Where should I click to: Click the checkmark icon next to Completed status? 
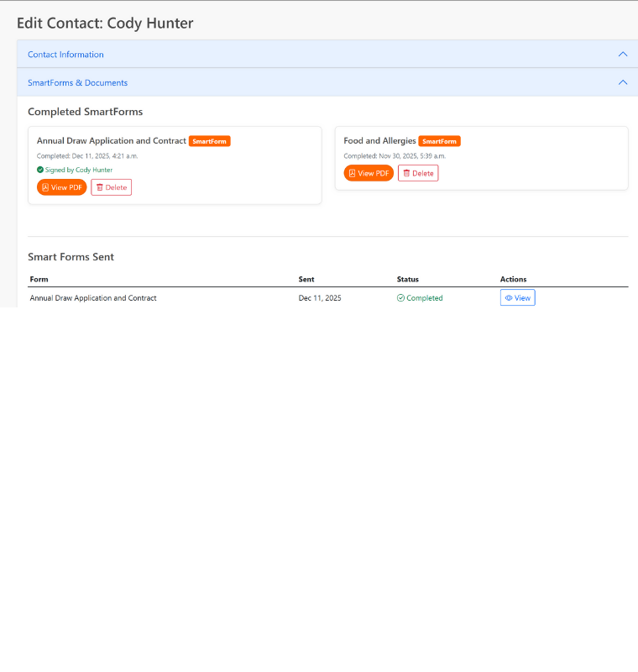pos(402,297)
